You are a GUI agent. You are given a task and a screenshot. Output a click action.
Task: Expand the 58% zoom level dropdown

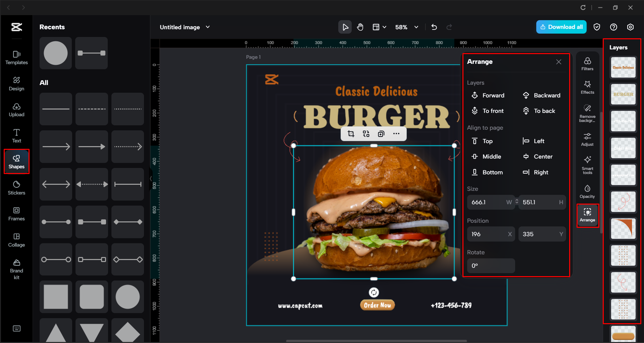point(416,27)
